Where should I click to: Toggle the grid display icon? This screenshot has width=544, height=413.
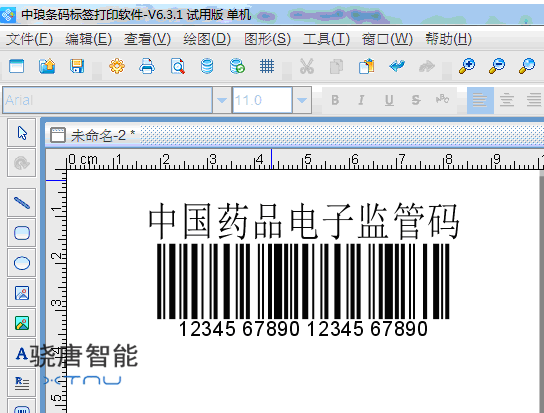(267, 66)
